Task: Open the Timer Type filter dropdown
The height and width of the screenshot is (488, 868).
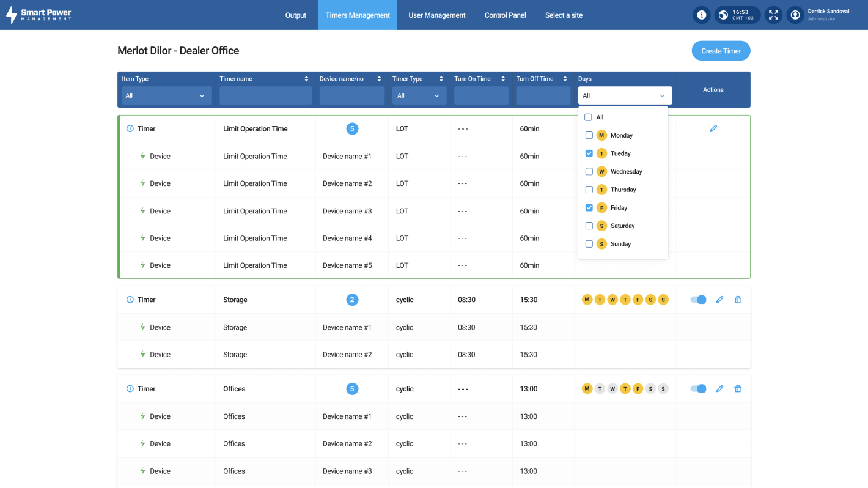Action: (x=419, y=95)
